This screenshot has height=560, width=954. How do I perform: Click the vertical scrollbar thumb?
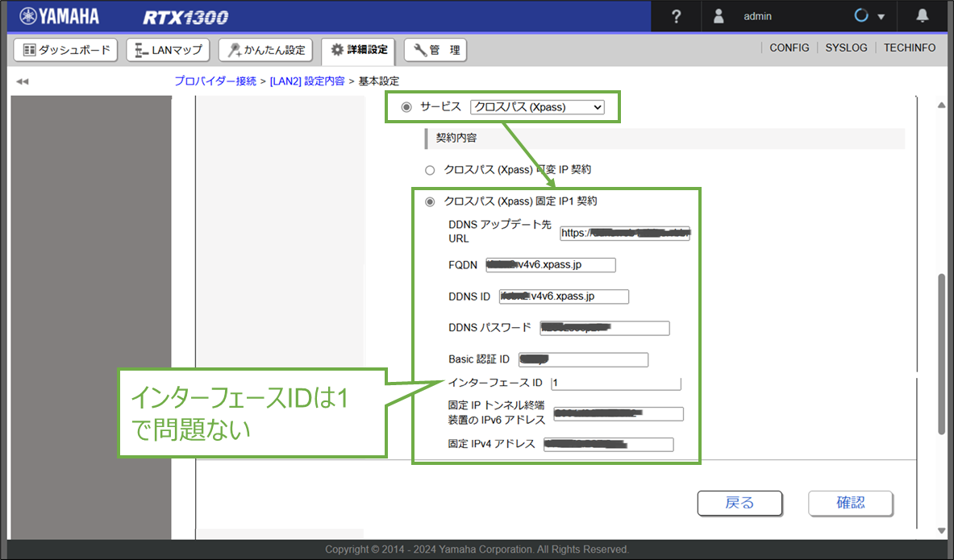941,354
